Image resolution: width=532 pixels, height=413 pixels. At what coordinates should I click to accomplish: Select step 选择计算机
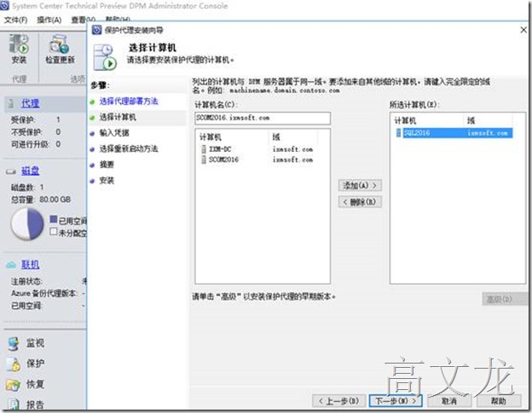pos(118,117)
